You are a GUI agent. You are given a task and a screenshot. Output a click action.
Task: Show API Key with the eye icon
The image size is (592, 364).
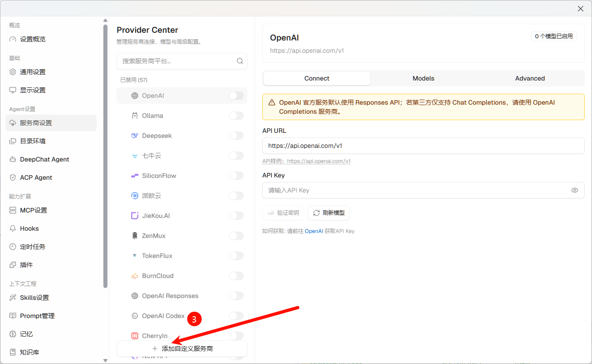pyautogui.click(x=575, y=190)
